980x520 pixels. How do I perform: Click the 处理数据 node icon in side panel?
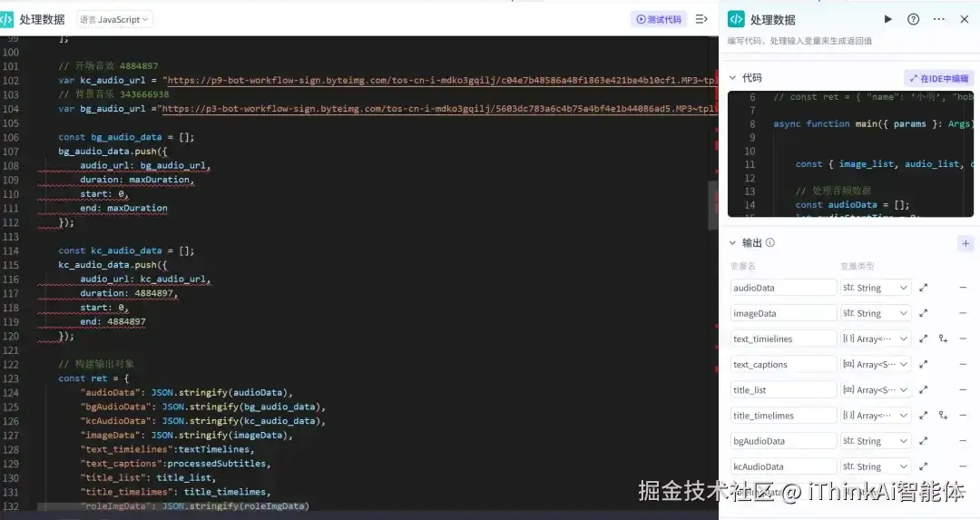736,19
